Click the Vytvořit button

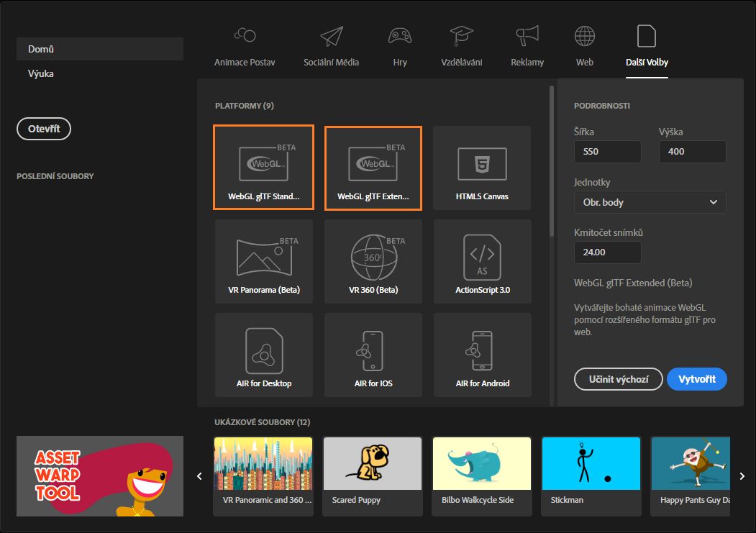coord(697,379)
